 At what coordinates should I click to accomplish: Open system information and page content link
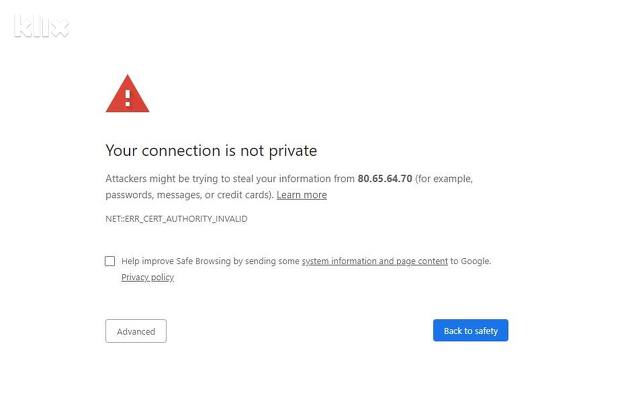(x=374, y=261)
